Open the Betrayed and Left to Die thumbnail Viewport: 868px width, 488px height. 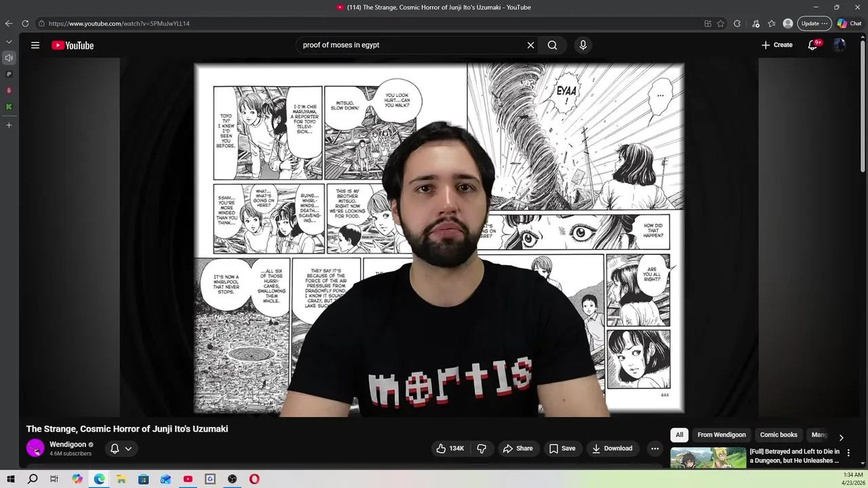tap(708, 458)
